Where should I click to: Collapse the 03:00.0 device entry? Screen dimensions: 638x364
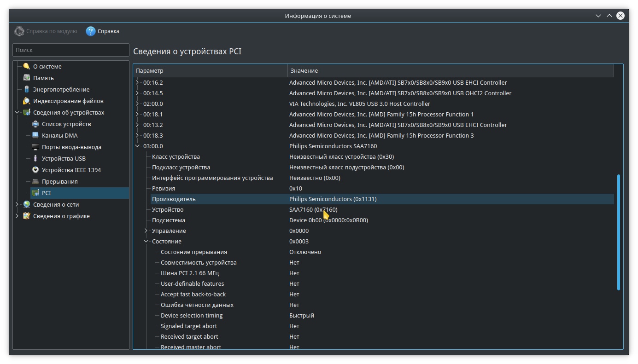pos(137,146)
